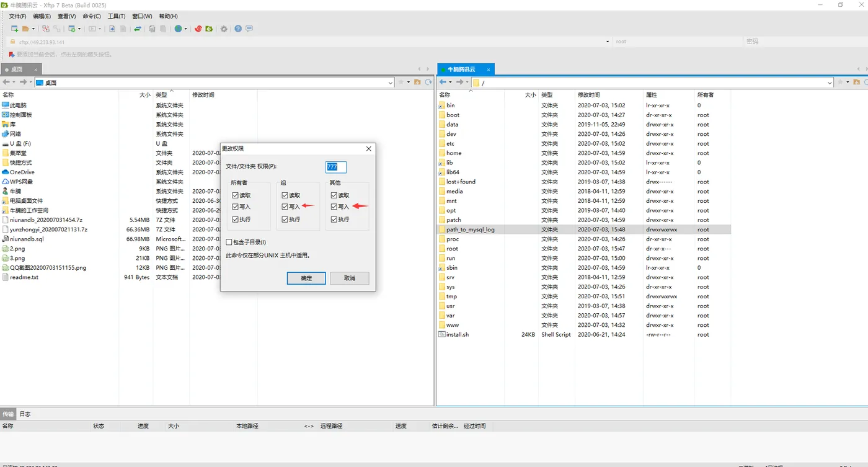Click the globe icon in toolbar
868x467 pixels.
(179, 29)
